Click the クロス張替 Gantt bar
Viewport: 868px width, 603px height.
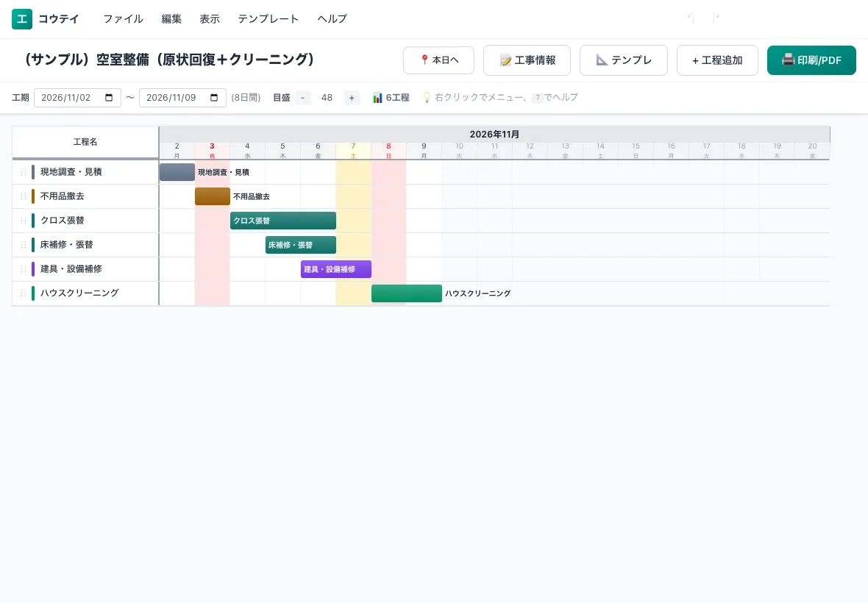[283, 221]
